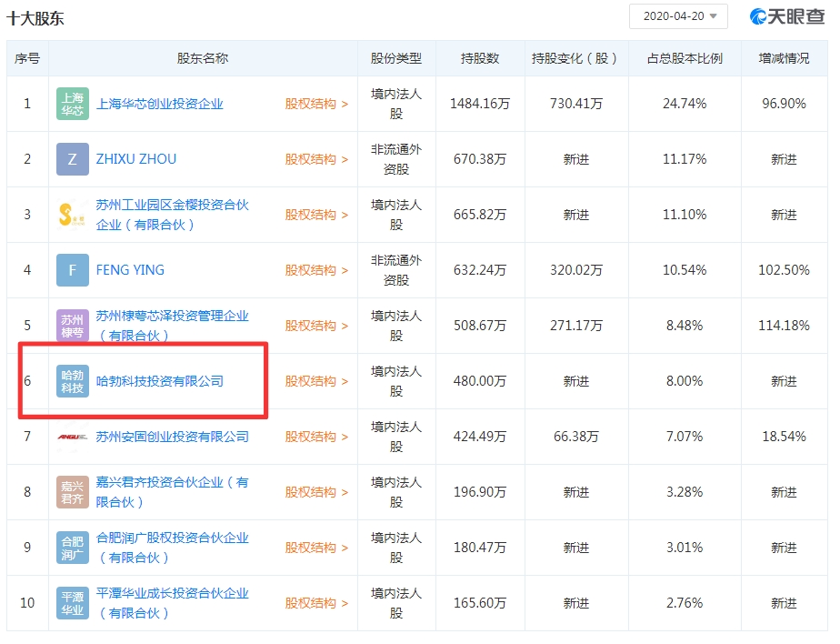Open 哈勃科技投资有限公司 link
840x644 pixels.
(160, 381)
